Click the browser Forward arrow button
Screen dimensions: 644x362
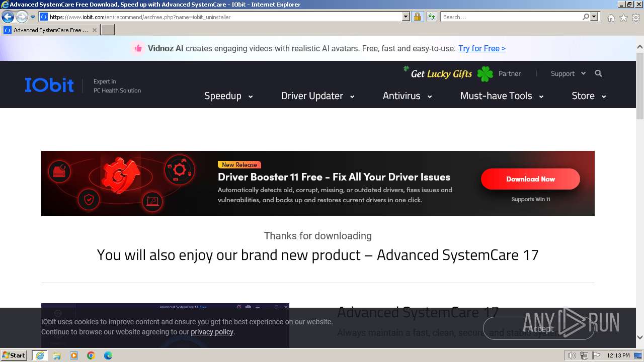click(22, 17)
